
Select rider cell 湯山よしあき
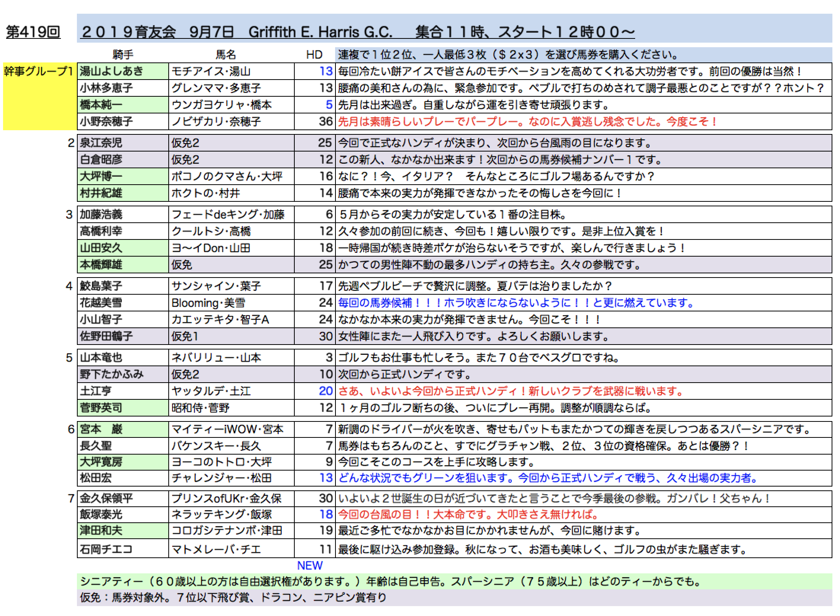123,71
